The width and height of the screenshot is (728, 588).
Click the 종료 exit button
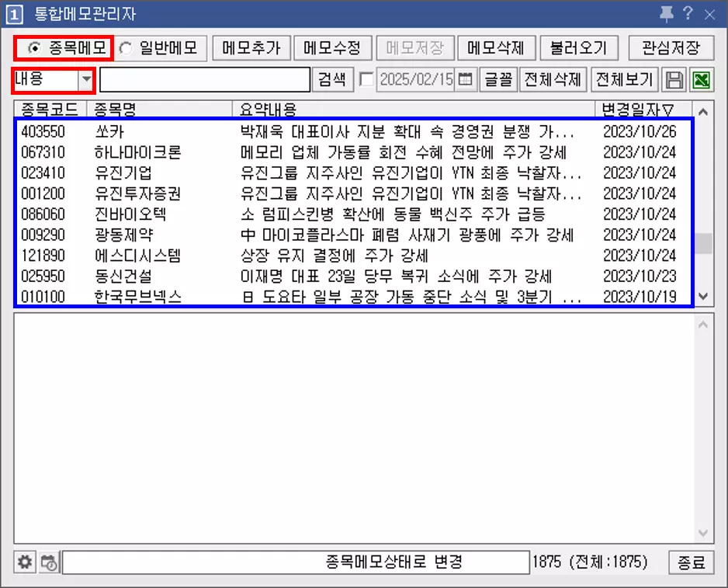coord(692,562)
